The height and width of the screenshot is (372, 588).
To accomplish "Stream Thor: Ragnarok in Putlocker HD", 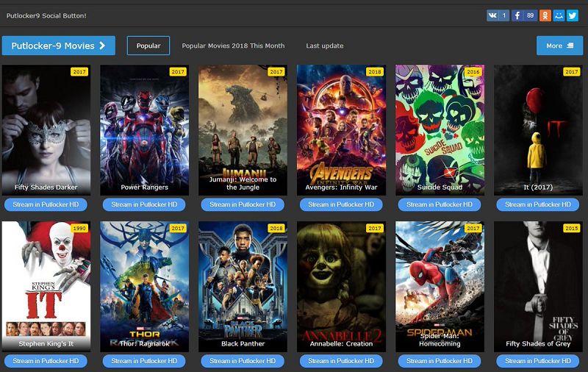I will pos(144,361).
